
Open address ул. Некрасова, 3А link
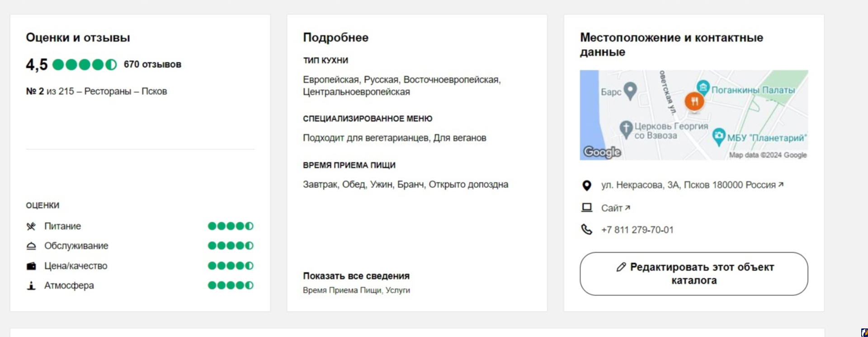click(692, 185)
